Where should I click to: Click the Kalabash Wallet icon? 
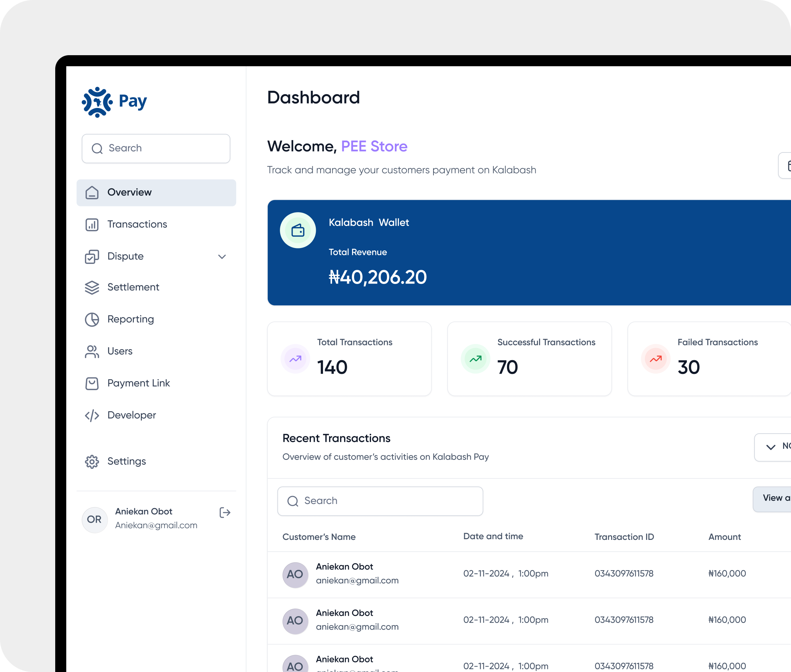[298, 230]
